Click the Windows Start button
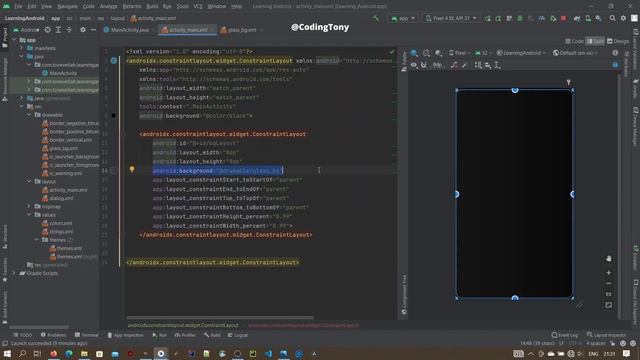 click(x=7, y=353)
